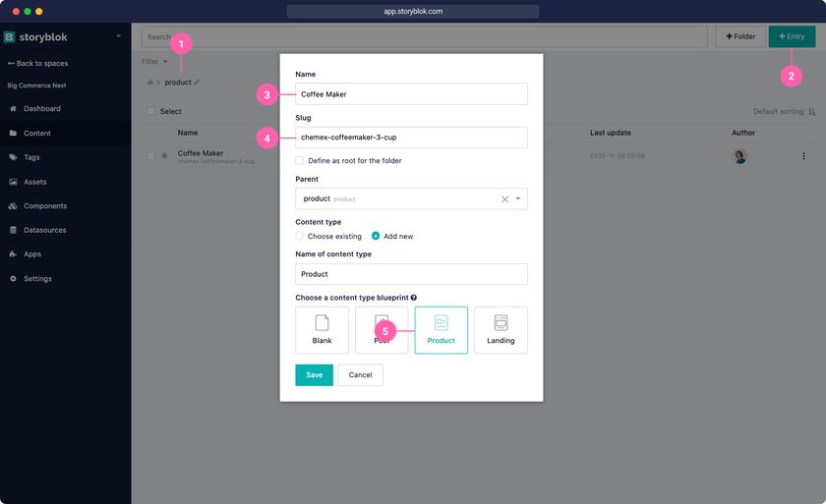Click the Storyblok logo icon
This screenshot has height=504, width=826.
(x=9, y=36)
